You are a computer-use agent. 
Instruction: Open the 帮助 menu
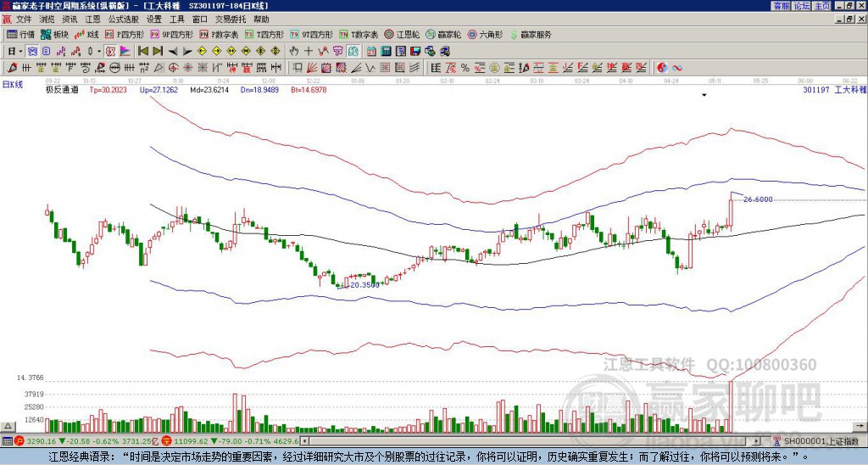click(261, 20)
